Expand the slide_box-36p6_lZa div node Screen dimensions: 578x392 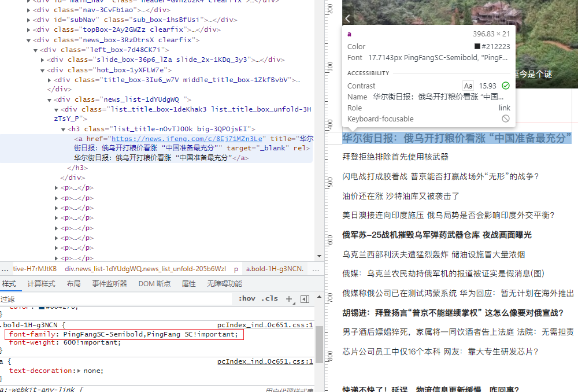[42, 60]
